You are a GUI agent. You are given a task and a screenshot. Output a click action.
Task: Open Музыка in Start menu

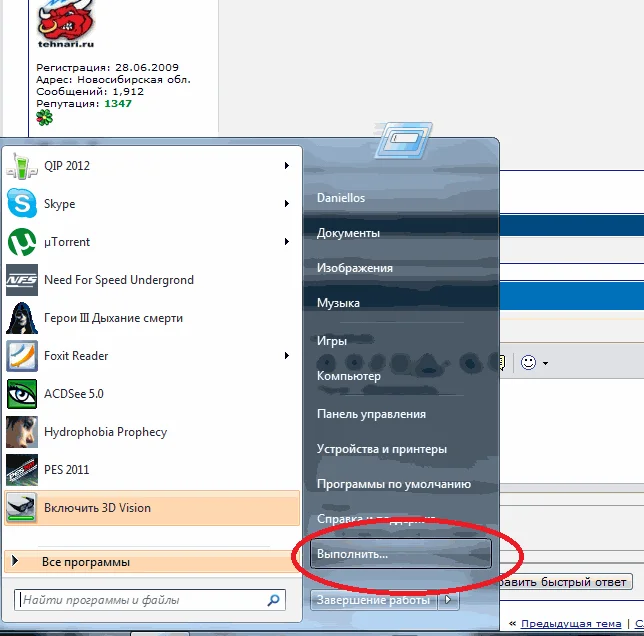338,303
